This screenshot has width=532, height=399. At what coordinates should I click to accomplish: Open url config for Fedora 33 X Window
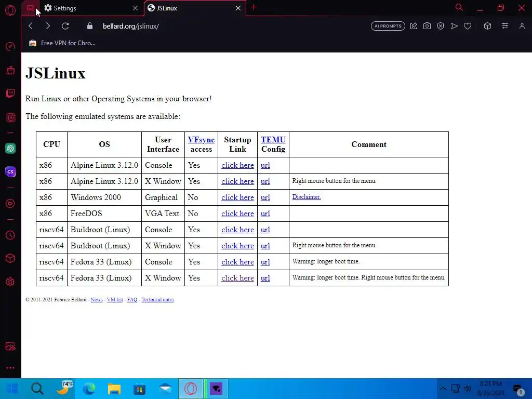(x=265, y=278)
